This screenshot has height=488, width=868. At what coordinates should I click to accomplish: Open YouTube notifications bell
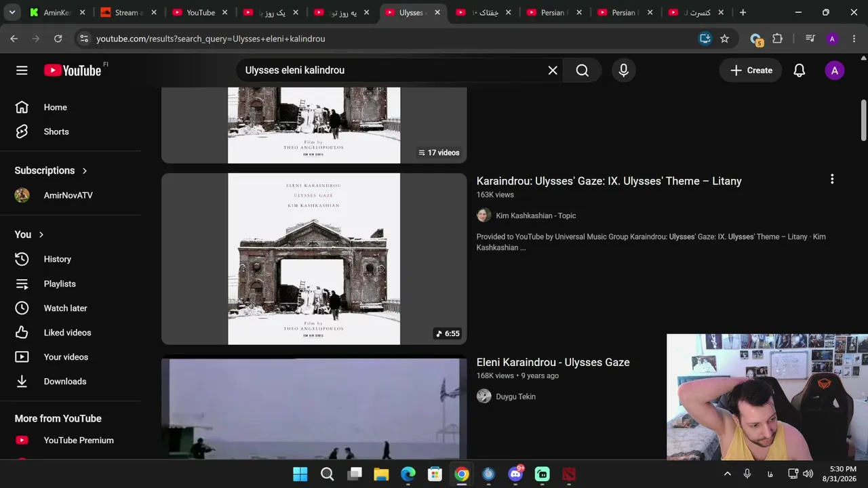800,70
